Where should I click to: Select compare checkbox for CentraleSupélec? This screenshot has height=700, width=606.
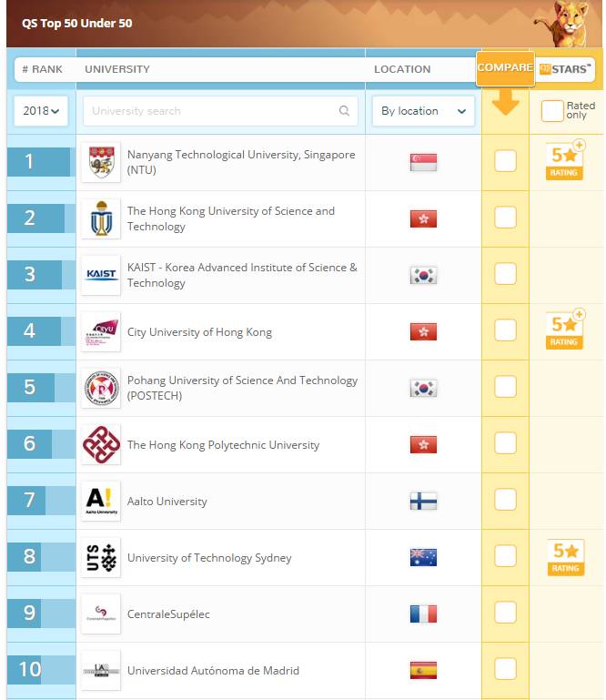505,613
